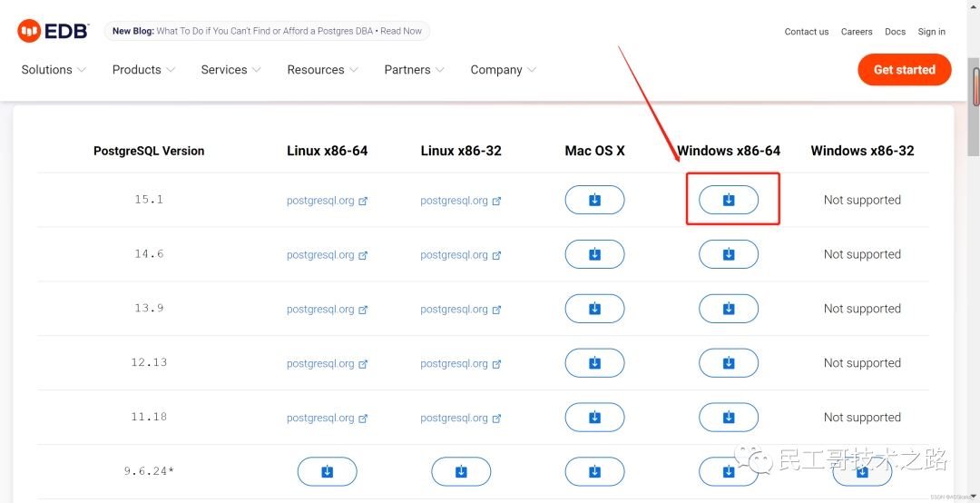Click the PostgreSQL Version column header
This screenshot has width=980, height=503.
coord(149,151)
